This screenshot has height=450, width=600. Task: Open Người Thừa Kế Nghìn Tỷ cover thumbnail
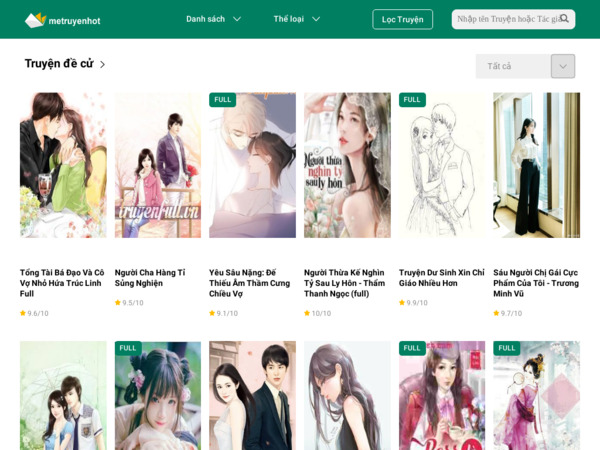(x=347, y=165)
